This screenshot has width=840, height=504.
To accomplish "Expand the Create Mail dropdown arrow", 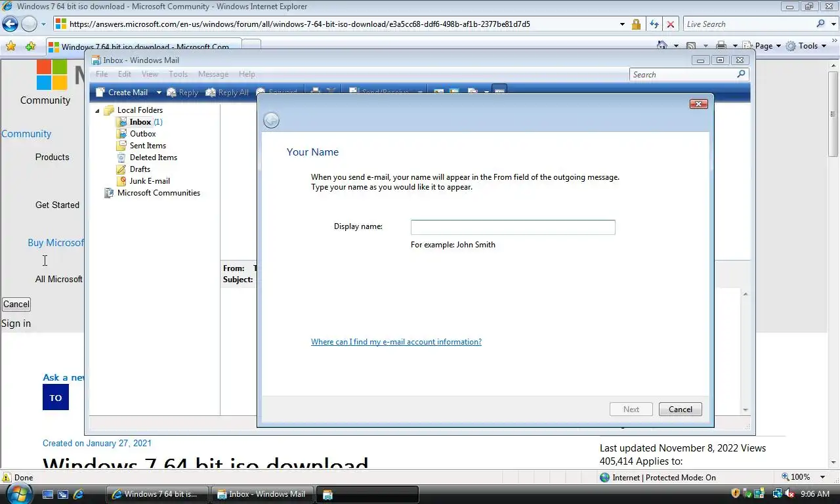I will pos(158,93).
